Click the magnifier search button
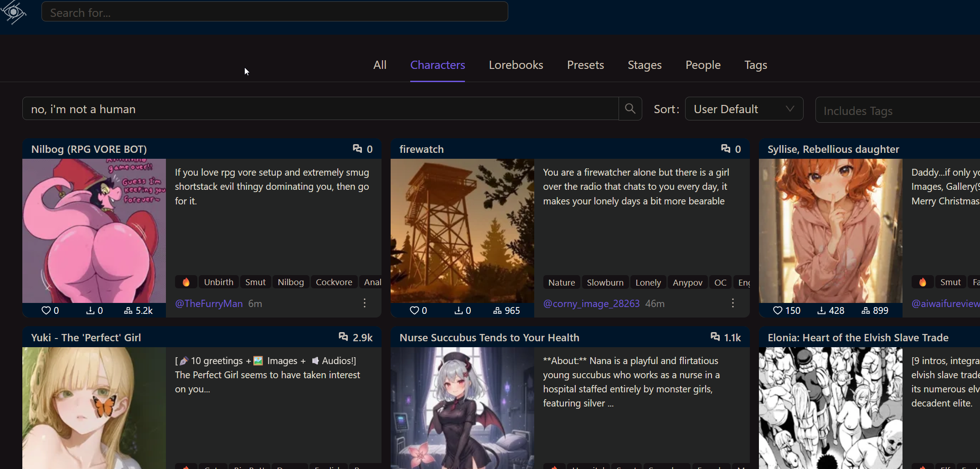Viewport: 980px width, 469px height. click(630, 109)
